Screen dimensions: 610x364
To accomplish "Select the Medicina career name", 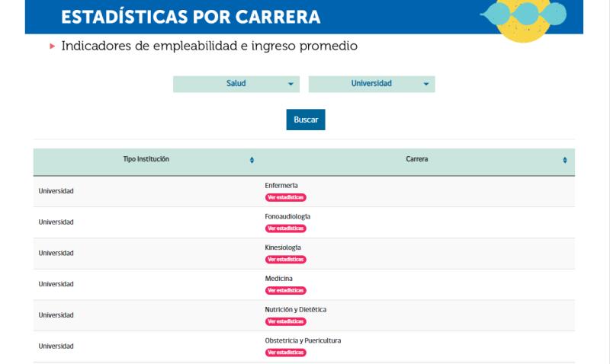I will click(278, 279).
